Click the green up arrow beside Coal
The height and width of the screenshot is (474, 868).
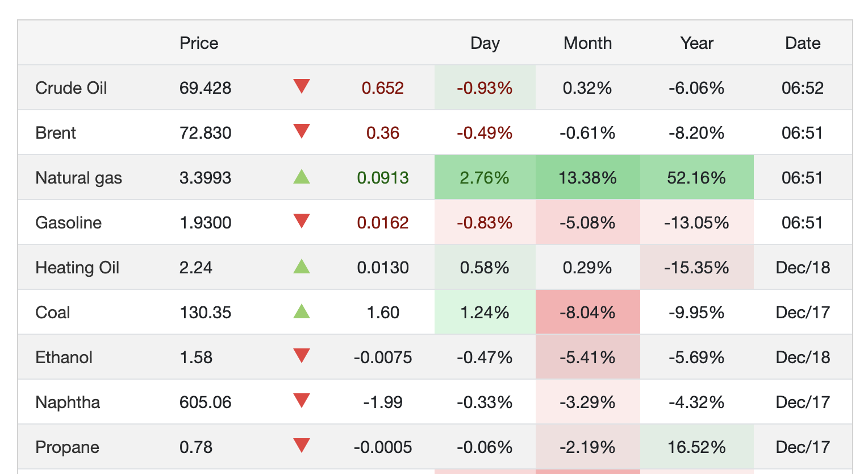point(302,311)
